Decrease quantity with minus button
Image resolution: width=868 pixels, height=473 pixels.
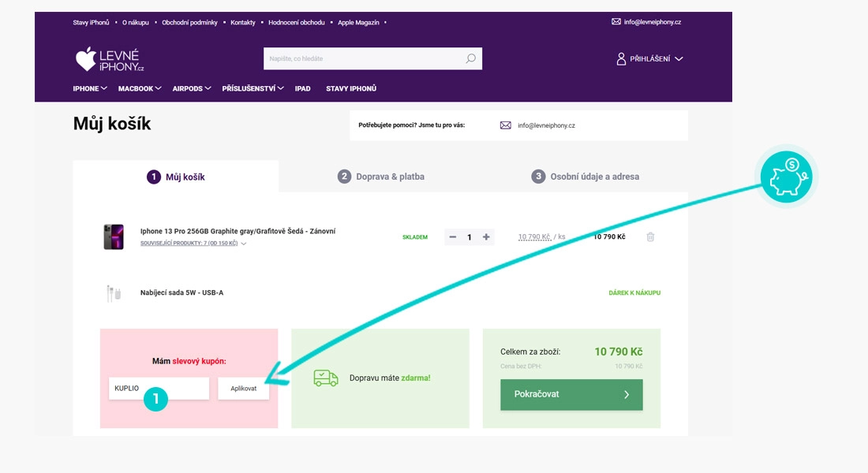(453, 236)
